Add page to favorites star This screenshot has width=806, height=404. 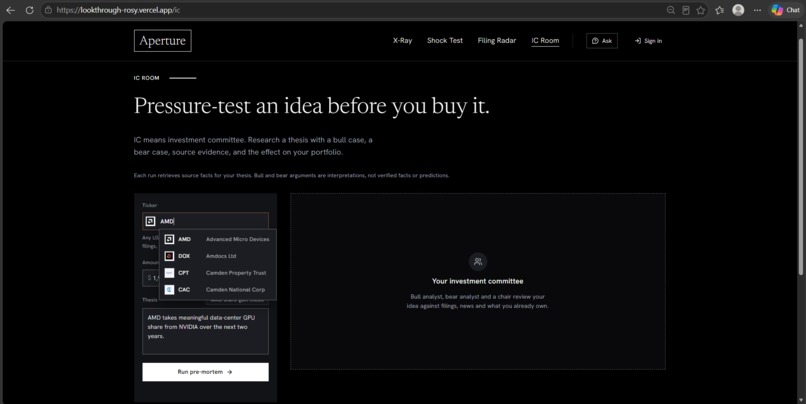click(700, 10)
